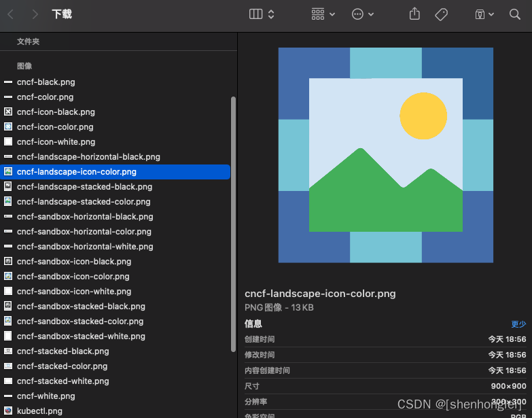Select cncf-icon-black.png file

pos(56,112)
